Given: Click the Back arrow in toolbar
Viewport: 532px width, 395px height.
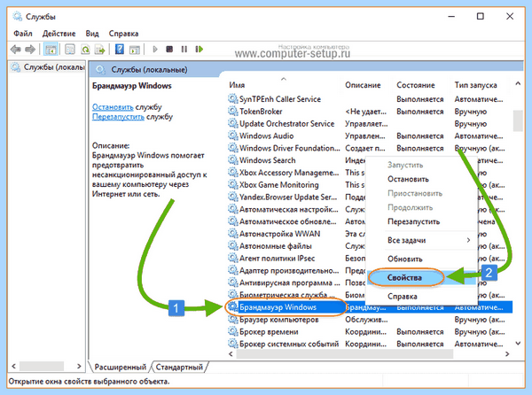Looking at the screenshot, I should coord(16,50).
